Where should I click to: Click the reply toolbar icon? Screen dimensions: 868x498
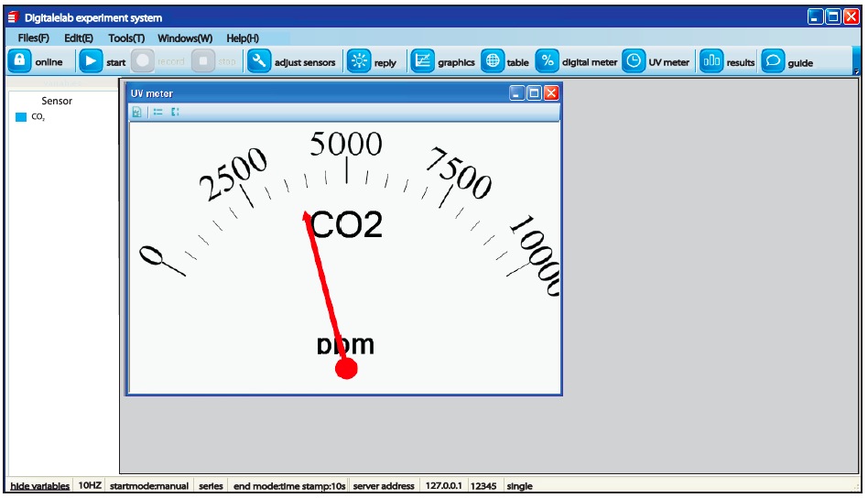tap(359, 61)
